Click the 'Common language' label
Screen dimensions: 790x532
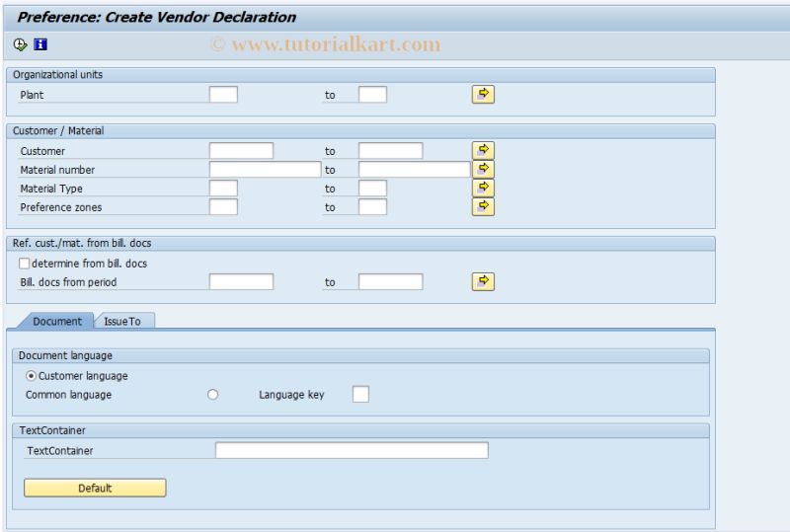click(x=68, y=395)
